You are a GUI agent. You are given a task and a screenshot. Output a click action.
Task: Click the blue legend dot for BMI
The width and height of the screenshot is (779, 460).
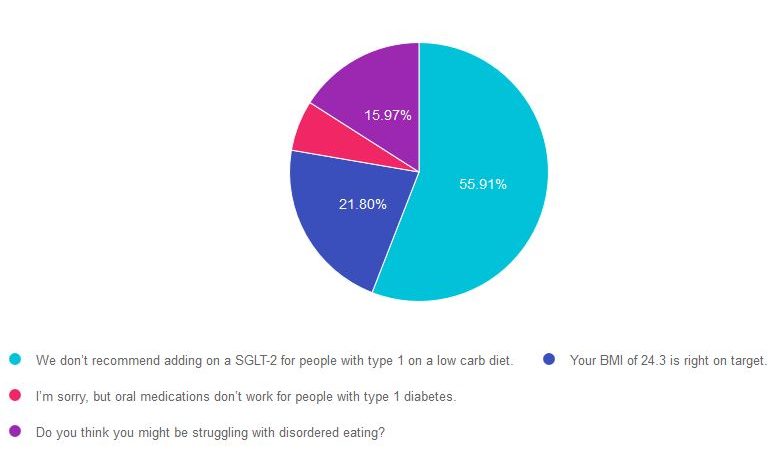point(549,360)
